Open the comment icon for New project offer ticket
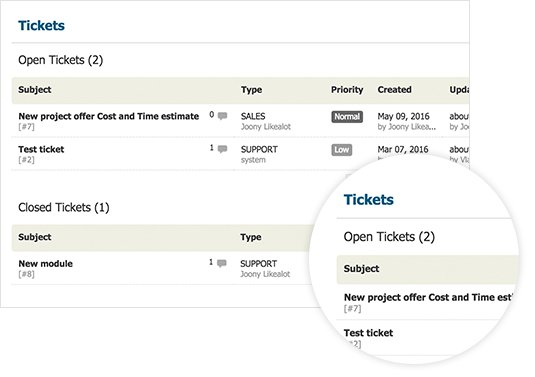 (x=222, y=116)
